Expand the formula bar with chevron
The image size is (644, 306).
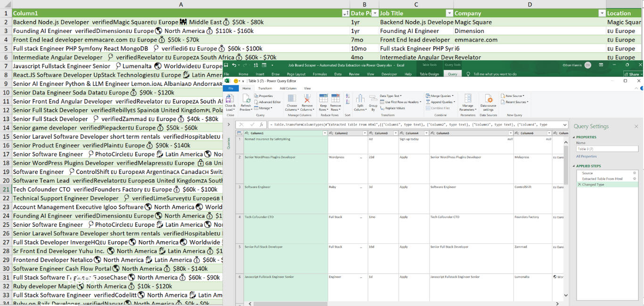[564, 125]
